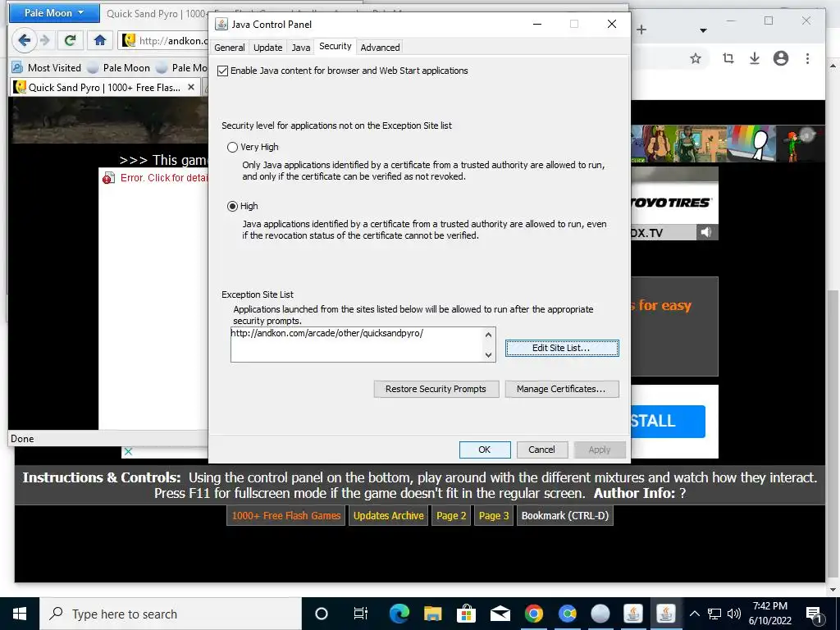Click the Java Control Panel title icon
The image size is (840, 630).
pyautogui.click(x=221, y=24)
